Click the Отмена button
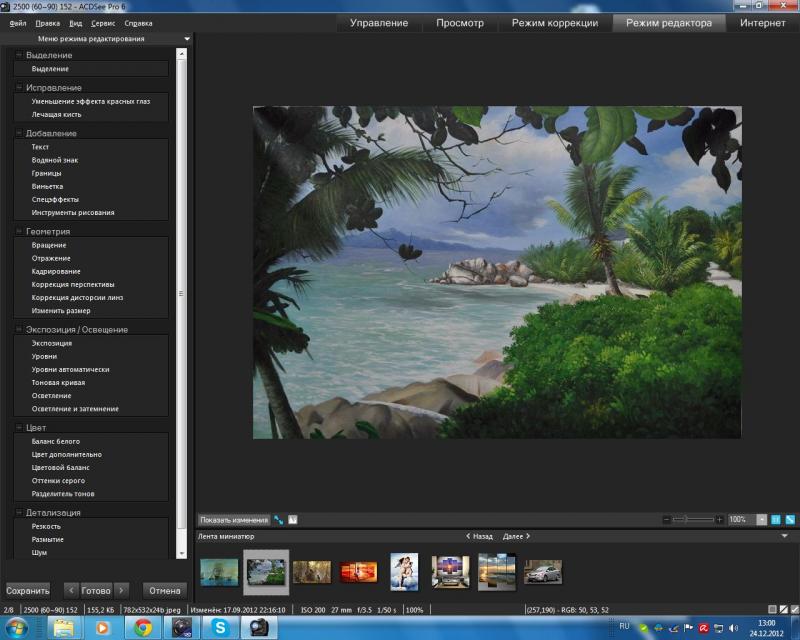Screen dimensions: 800x640 (165, 590)
